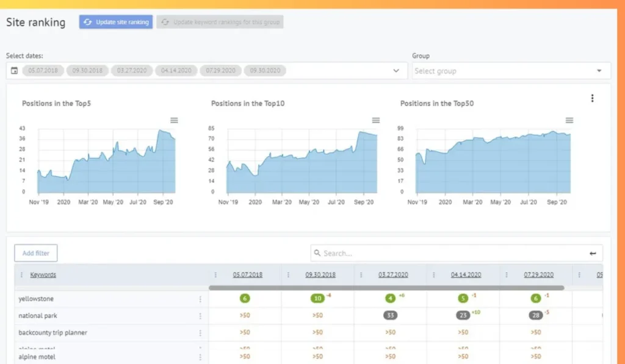Click the Positions in the Top50 chart title
The height and width of the screenshot is (364, 625).
[x=437, y=104]
